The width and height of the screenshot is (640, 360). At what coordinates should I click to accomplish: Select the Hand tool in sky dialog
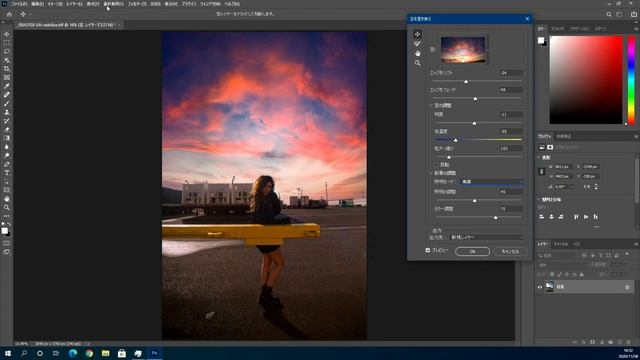click(x=417, y=53)
